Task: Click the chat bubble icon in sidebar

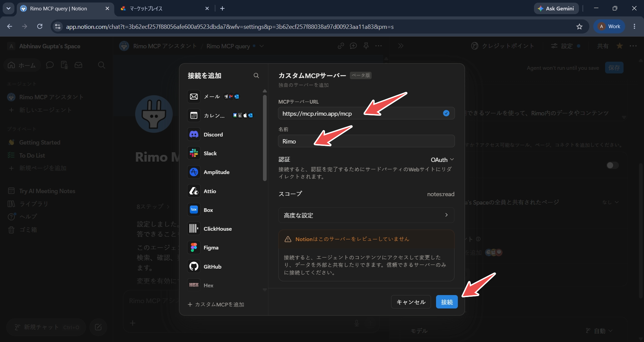Action: click(x=50, y=65)
